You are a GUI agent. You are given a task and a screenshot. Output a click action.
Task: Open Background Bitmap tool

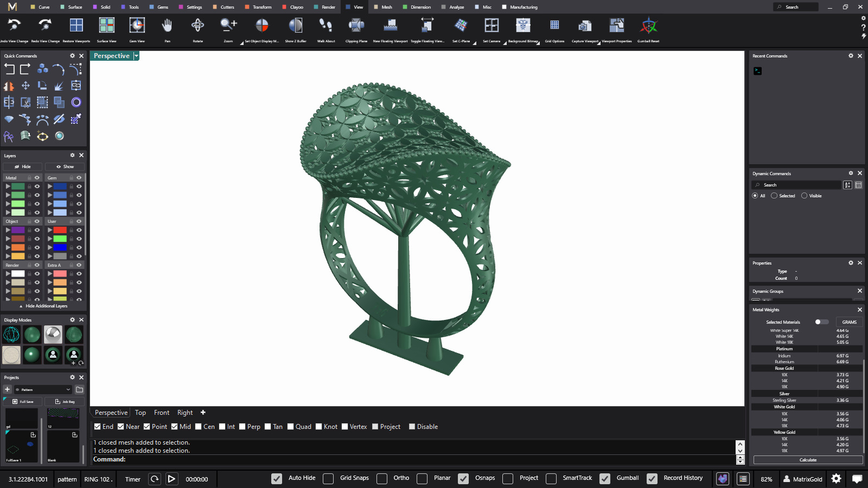click(x=523, y=25)
